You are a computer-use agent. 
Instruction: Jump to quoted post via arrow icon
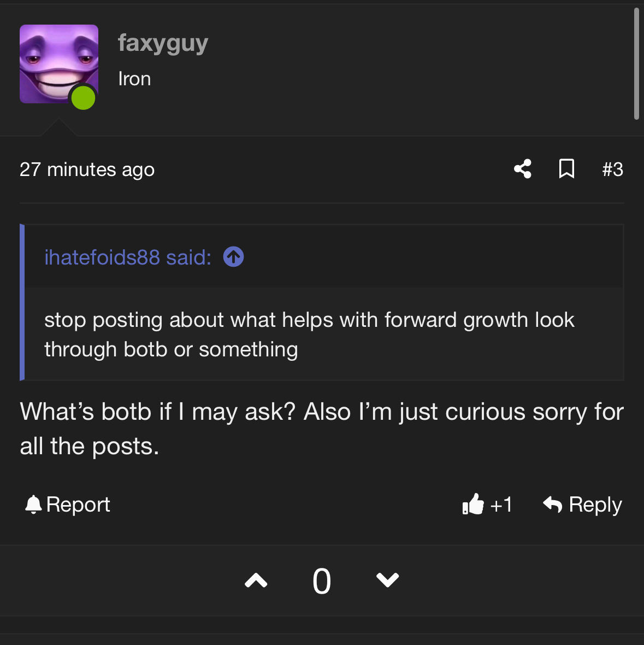tap(233, 257)
